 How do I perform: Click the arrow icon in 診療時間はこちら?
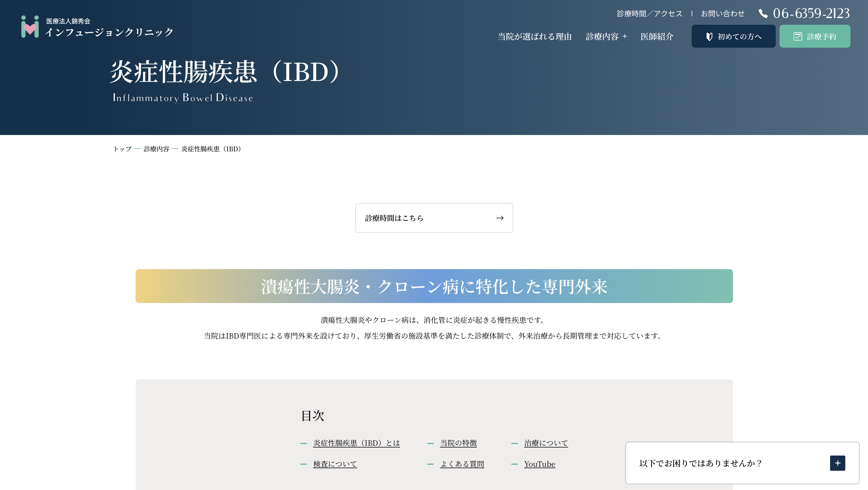point(500,218)
